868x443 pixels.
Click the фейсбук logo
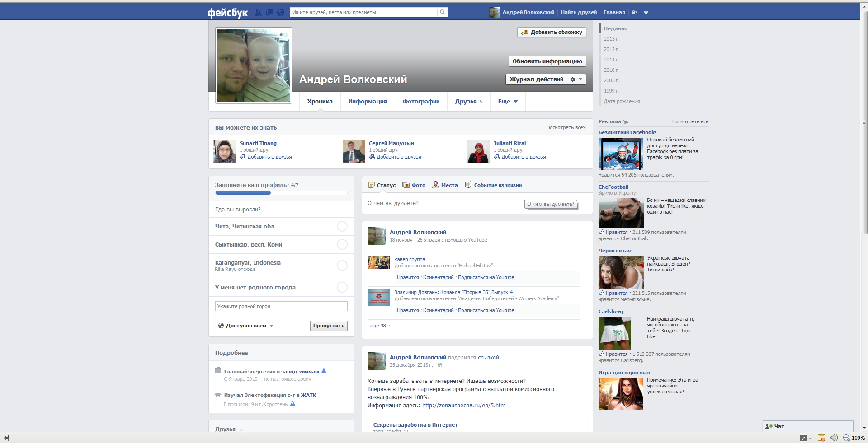click(x=228, y=13)
